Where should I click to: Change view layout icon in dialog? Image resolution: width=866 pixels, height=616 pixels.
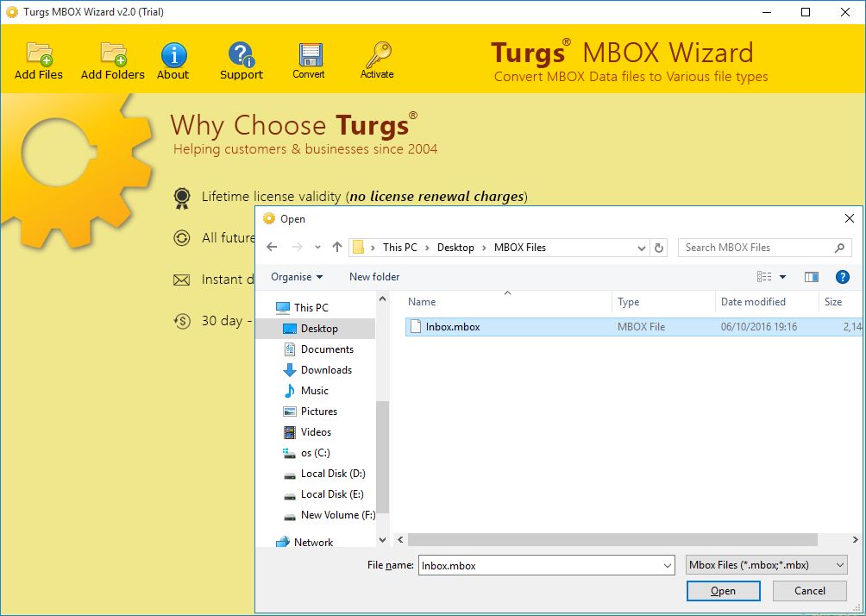point(764,277)
